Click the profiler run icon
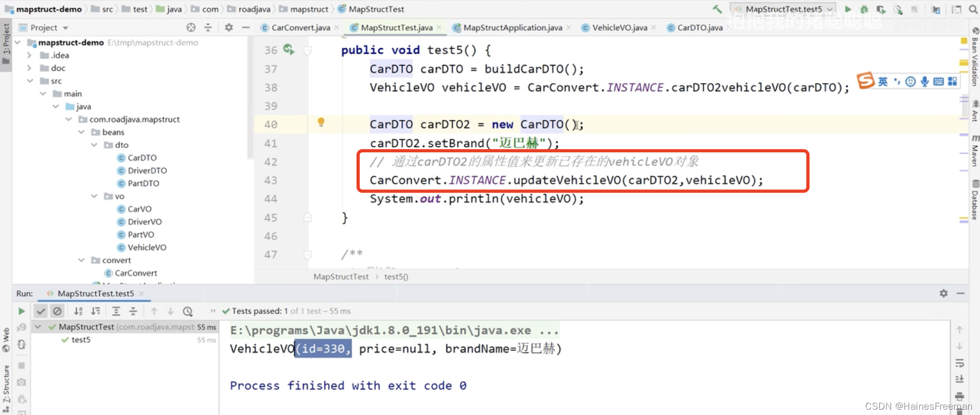Image resolution: width=980 pixels, height=415 pixels. pyautogui.click(x=899, y=9)
